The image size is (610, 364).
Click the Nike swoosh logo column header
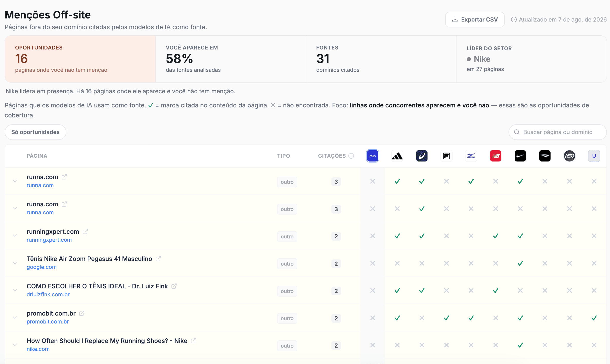point(520,156)
